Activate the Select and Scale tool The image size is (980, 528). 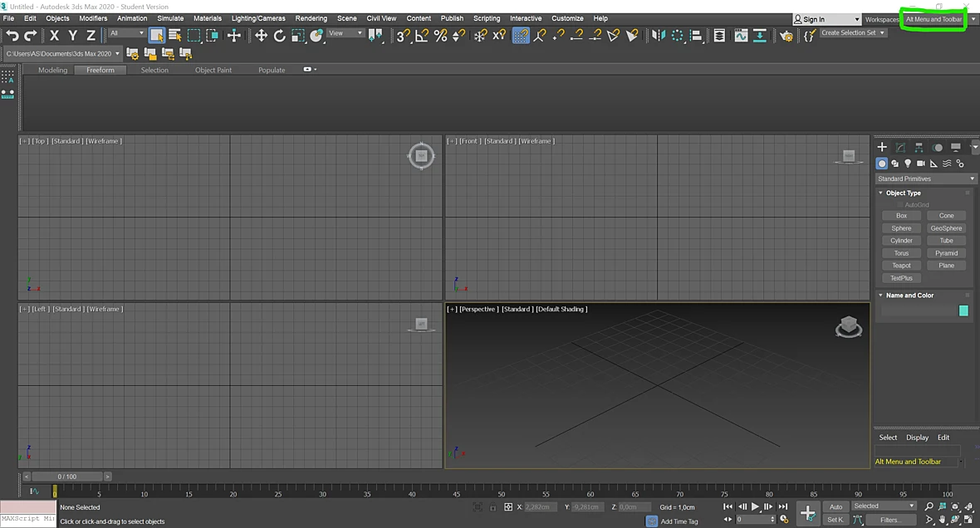tap(298, 36)
